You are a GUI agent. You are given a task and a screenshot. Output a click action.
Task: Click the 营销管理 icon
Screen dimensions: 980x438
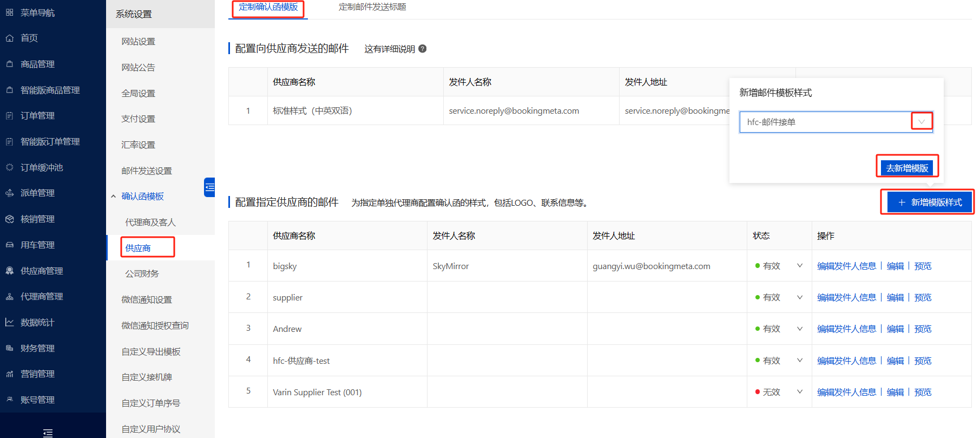tap(9, 374)
